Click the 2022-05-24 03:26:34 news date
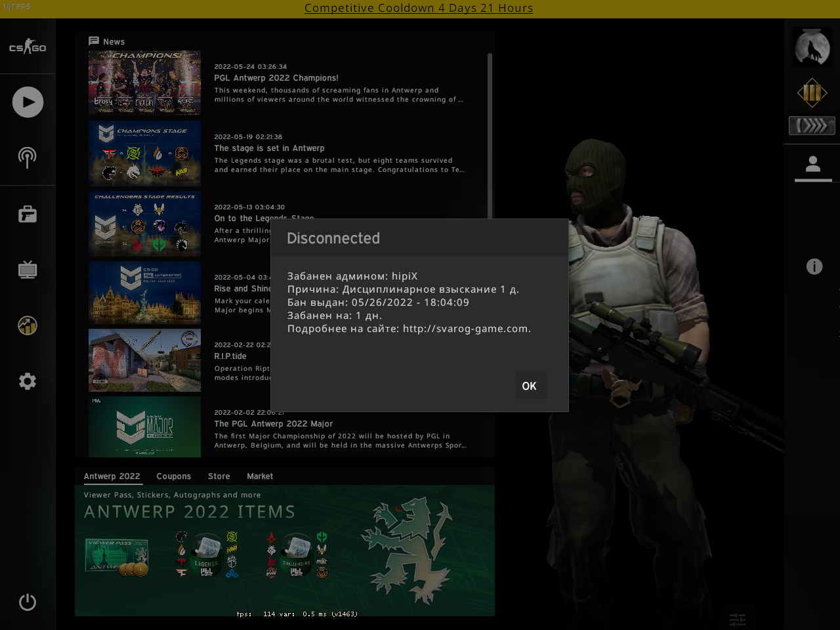The height and width of the screenshot is (630, 840). pyautogui.click(x=251, y=67)
